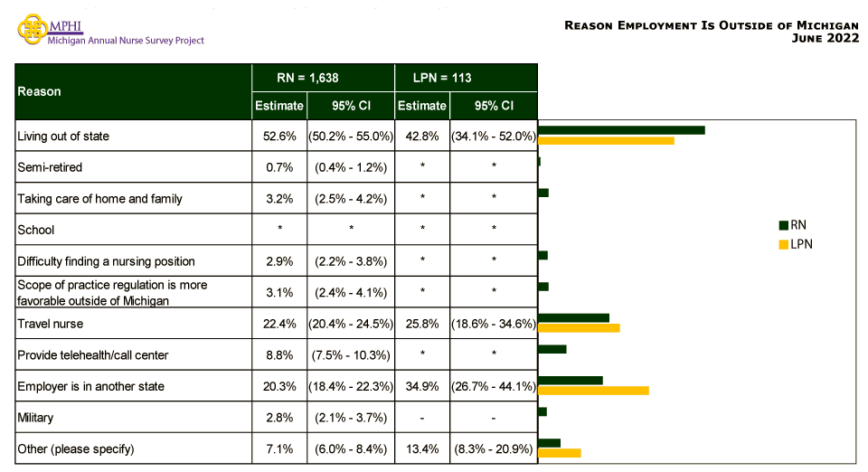Click the 8.8% estimate cell
This screenshot has width=868, height=472.
pos(279,355)
